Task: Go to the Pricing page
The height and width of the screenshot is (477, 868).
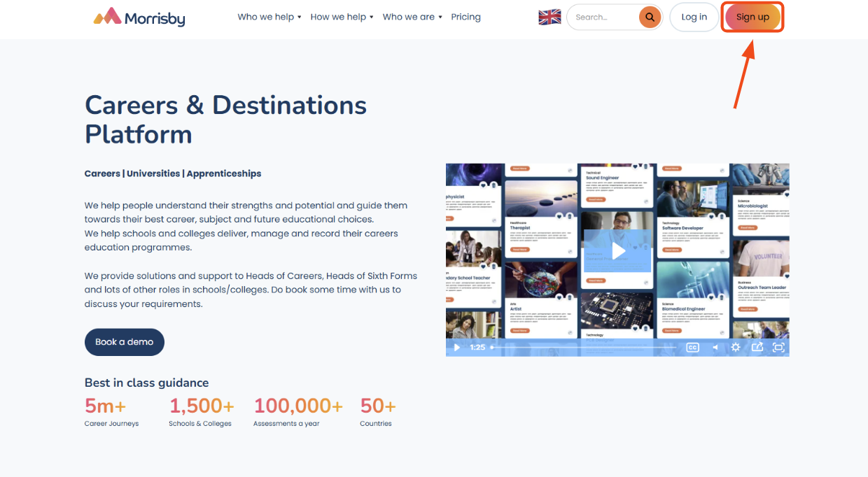Action: tap(466, 17)
